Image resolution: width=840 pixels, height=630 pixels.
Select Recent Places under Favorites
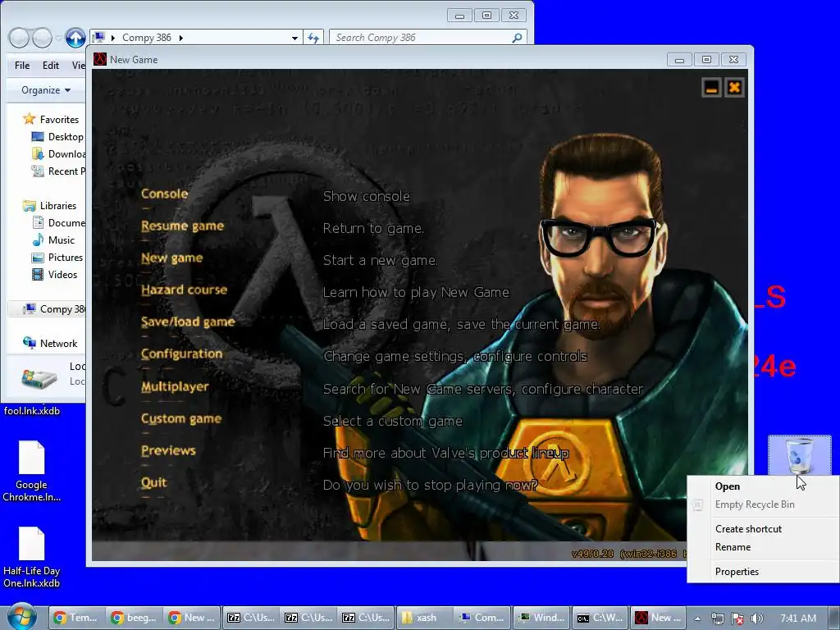coord(58,171)
